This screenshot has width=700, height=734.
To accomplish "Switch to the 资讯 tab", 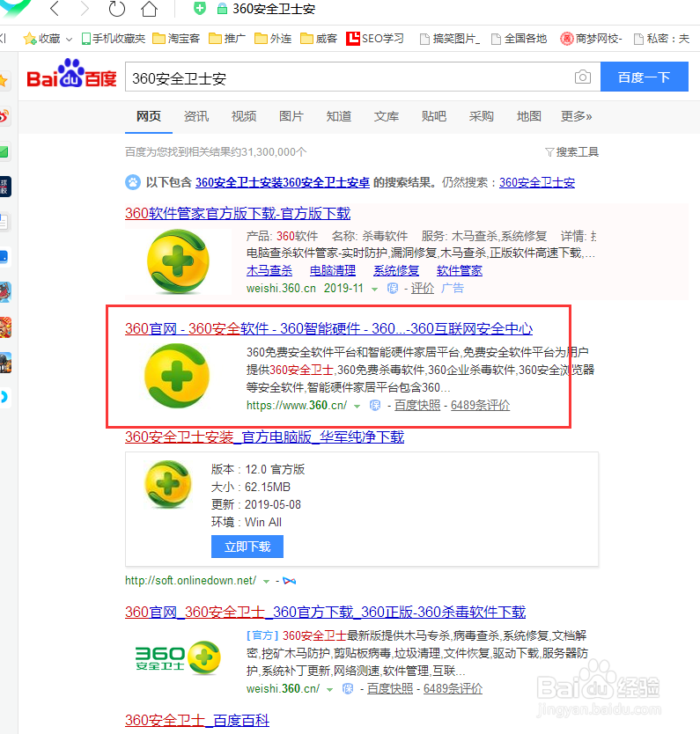I will tap(196, 116).
